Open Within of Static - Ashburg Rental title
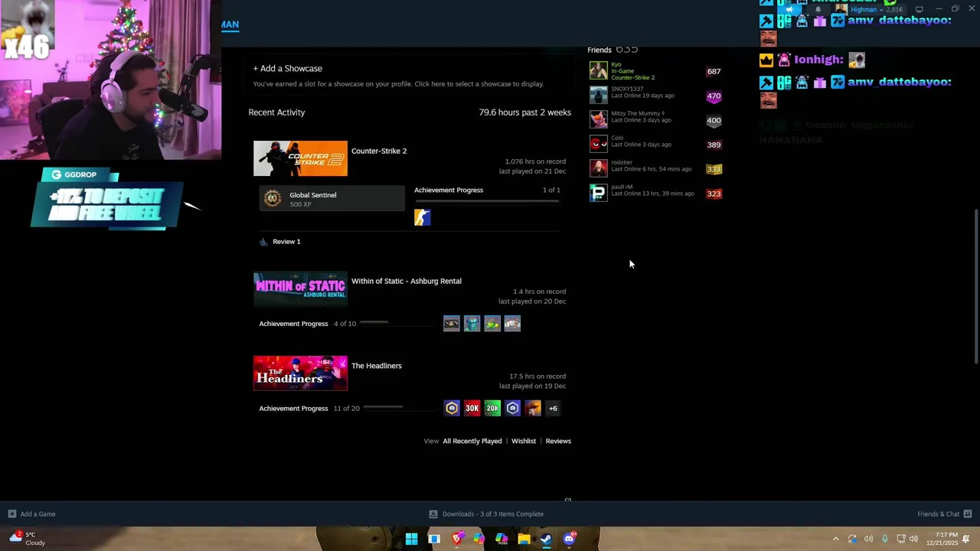Screen dimensions: 980x551 click(407, 281)
